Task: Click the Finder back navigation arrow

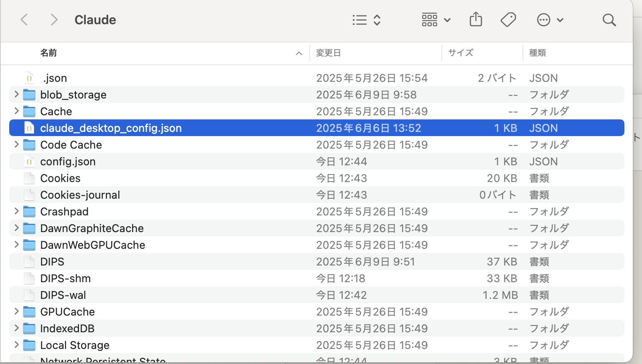Action: click(x=24, y=20)
